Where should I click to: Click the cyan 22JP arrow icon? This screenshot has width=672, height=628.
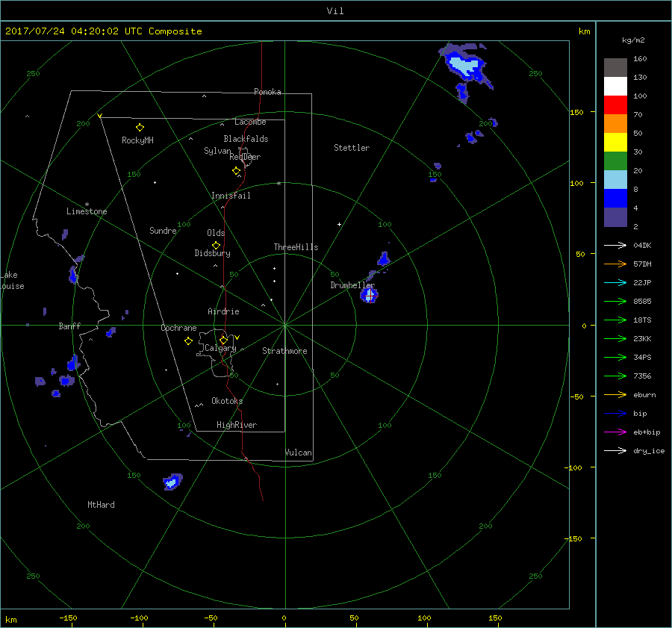[x=616, y=283]
